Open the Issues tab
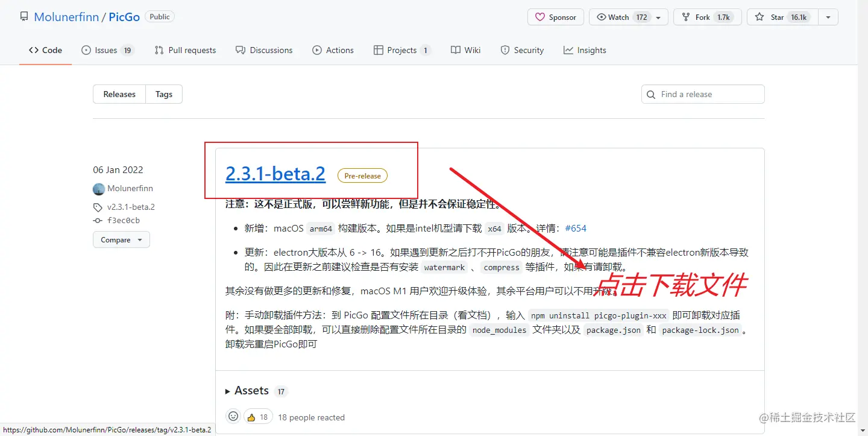This screenshot has height=436, width=868. pos(107,50)
